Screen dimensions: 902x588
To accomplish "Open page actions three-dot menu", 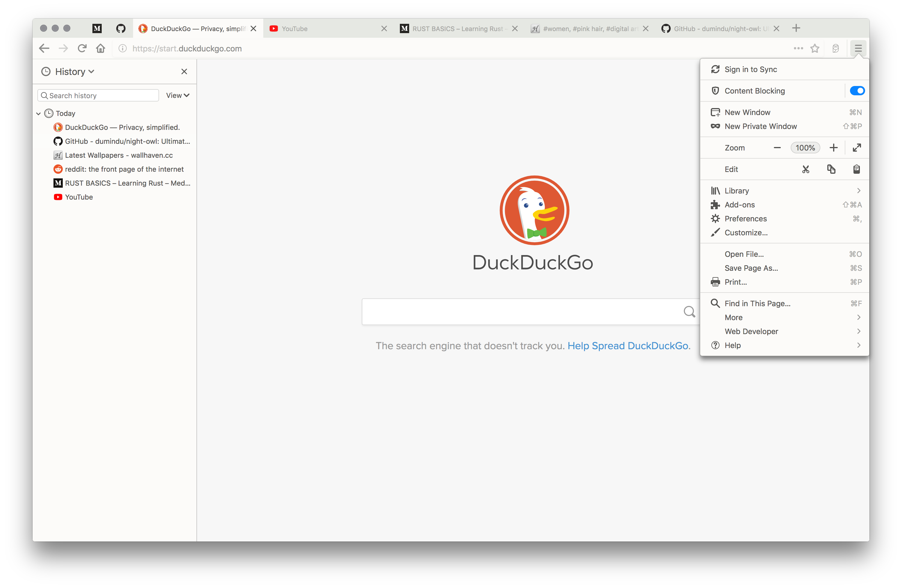I will tap(798, 49).
